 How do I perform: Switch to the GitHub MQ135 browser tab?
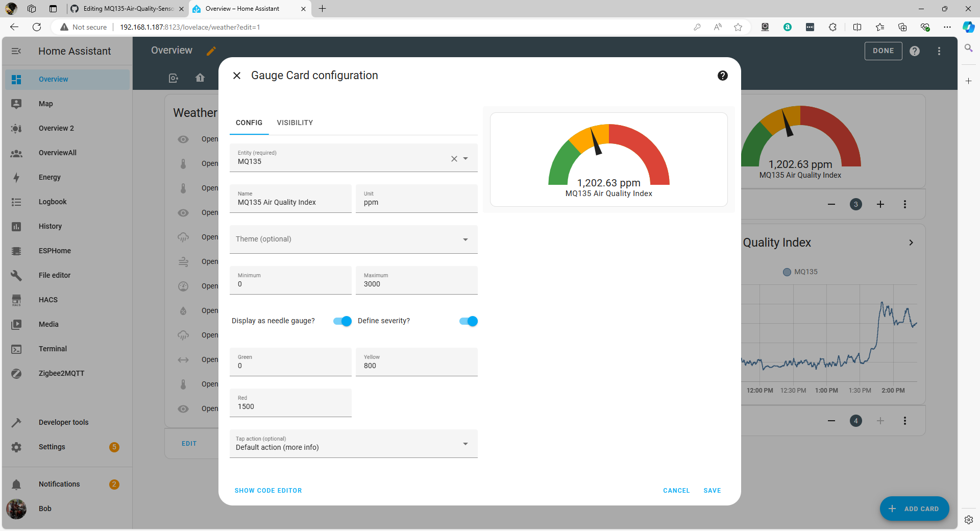tap(127, 9)
